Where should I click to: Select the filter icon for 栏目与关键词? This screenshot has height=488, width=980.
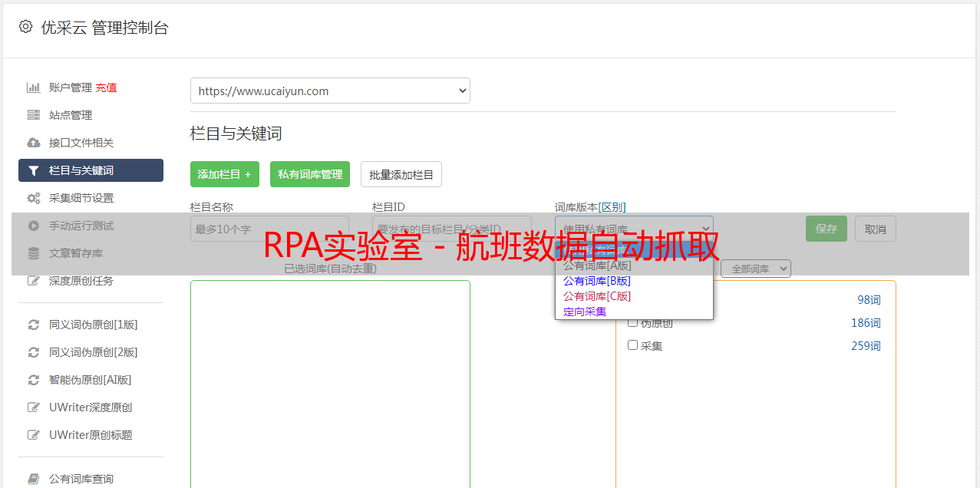[34, 170]
